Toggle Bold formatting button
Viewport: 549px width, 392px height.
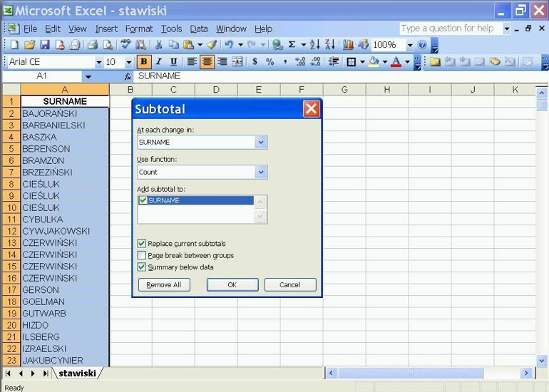(x=143, y=62)
